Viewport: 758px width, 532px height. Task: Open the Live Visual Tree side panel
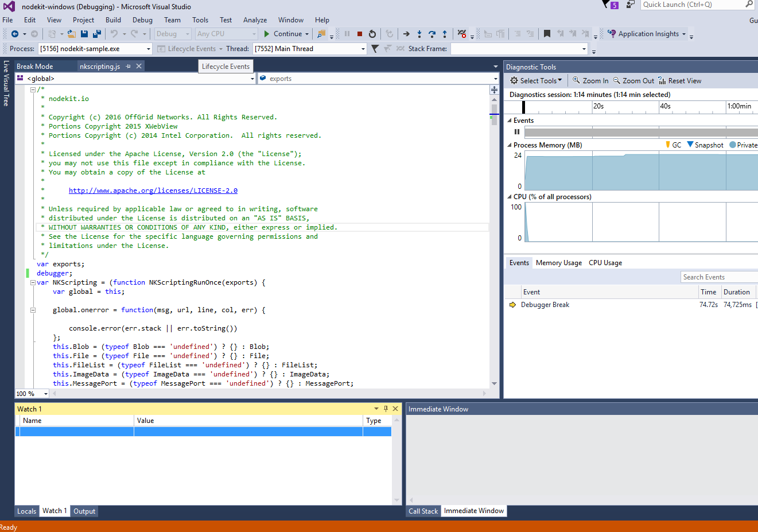point(6,83)
